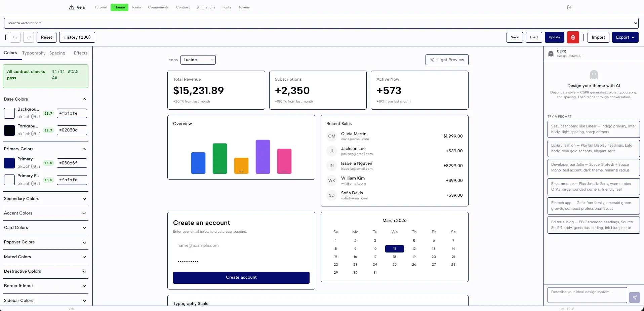Open the Lucide icons dropdown
This screenshot has height=311, width=644.
click(x=198, y=60)
